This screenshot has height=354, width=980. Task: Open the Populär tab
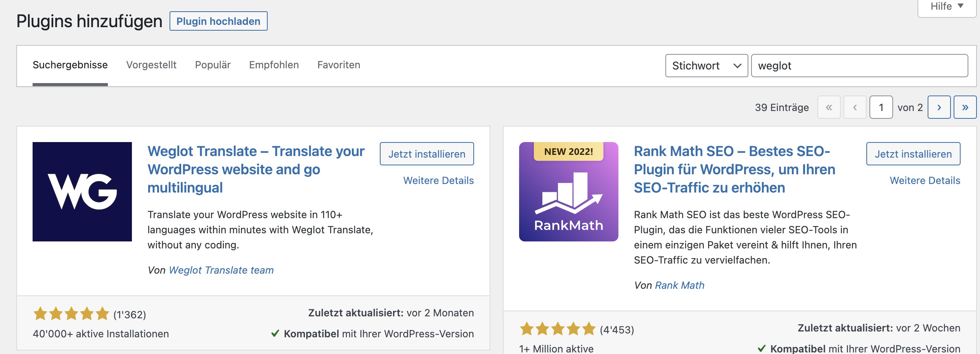coord(213,65)
